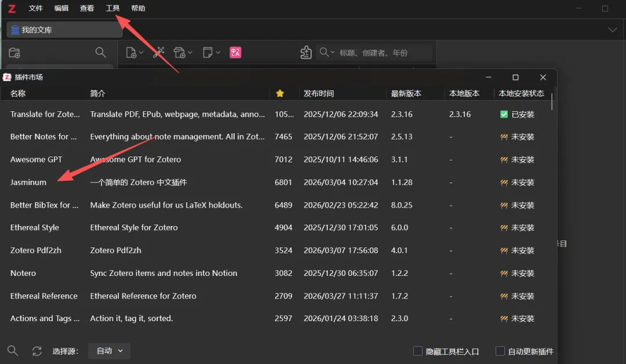This screenshot has width=626, height=364.
Task: Sort by 最新版本 column header
Action: tap(406, 93)
